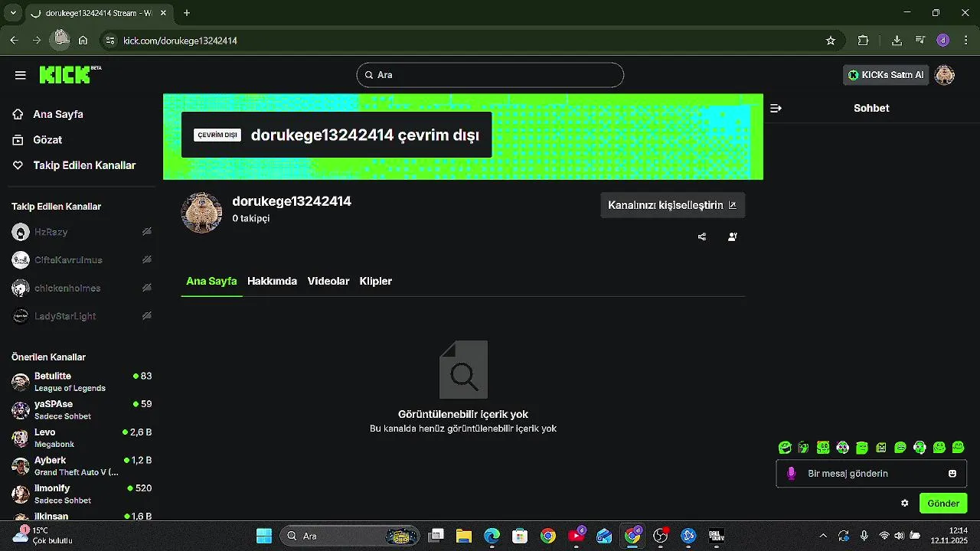This screenshot has width=980, height=551.
Task: Switch to the Ana Sayfa channel tab
Action: pos(211,281)
